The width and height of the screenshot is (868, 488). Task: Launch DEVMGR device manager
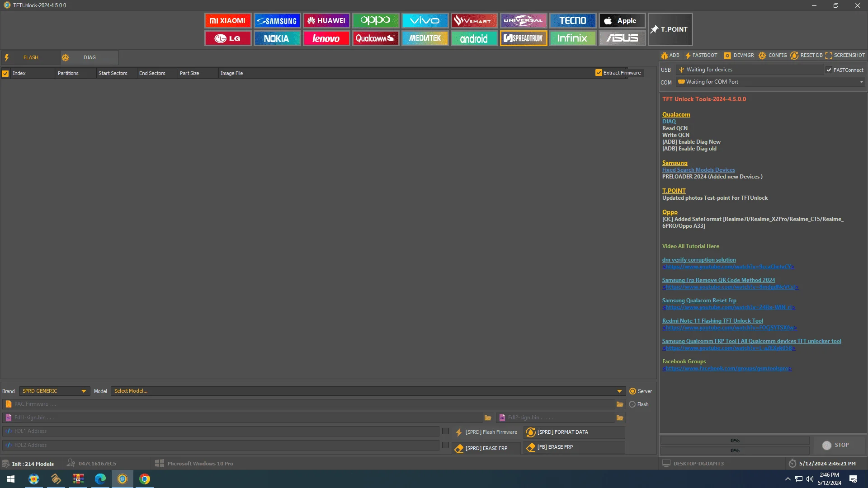pos(739,56)
